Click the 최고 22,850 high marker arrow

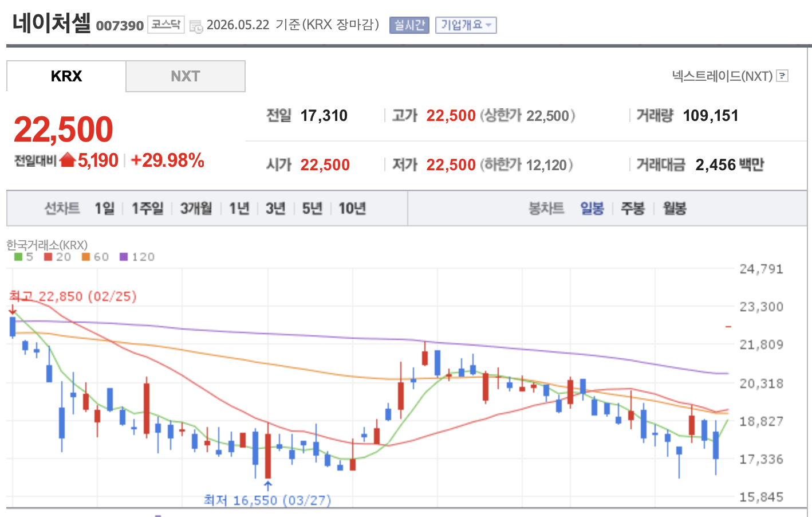pos(13,310)
